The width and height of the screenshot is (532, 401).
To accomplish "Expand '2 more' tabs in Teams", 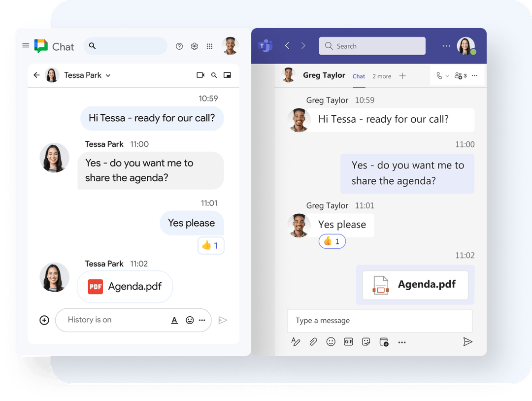I will point(382,77).
